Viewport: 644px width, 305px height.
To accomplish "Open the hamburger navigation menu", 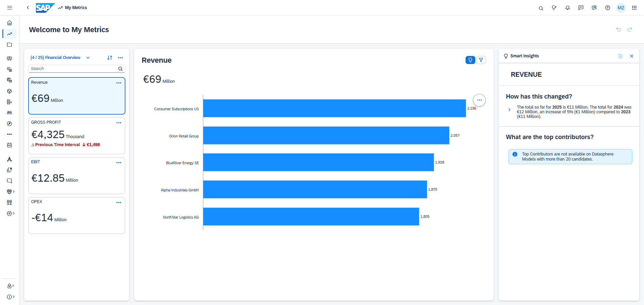I will point(10,8).
